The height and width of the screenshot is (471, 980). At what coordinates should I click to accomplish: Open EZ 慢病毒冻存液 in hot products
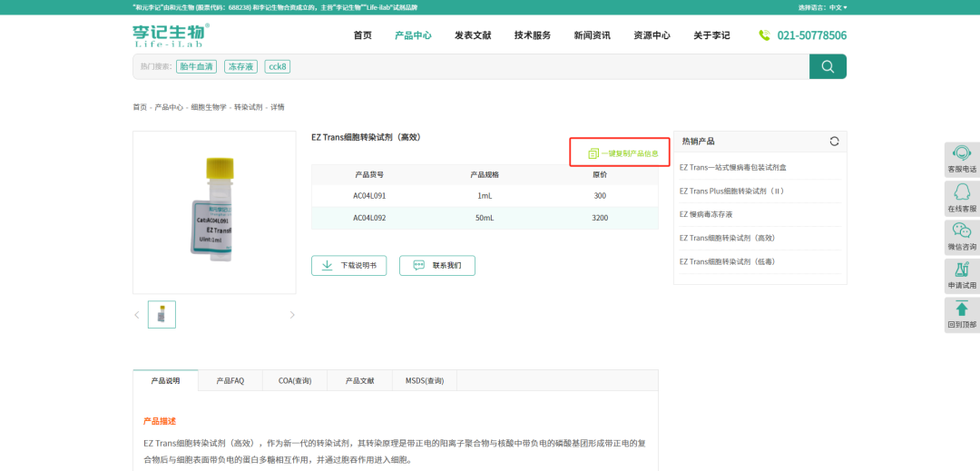[706, 214]
